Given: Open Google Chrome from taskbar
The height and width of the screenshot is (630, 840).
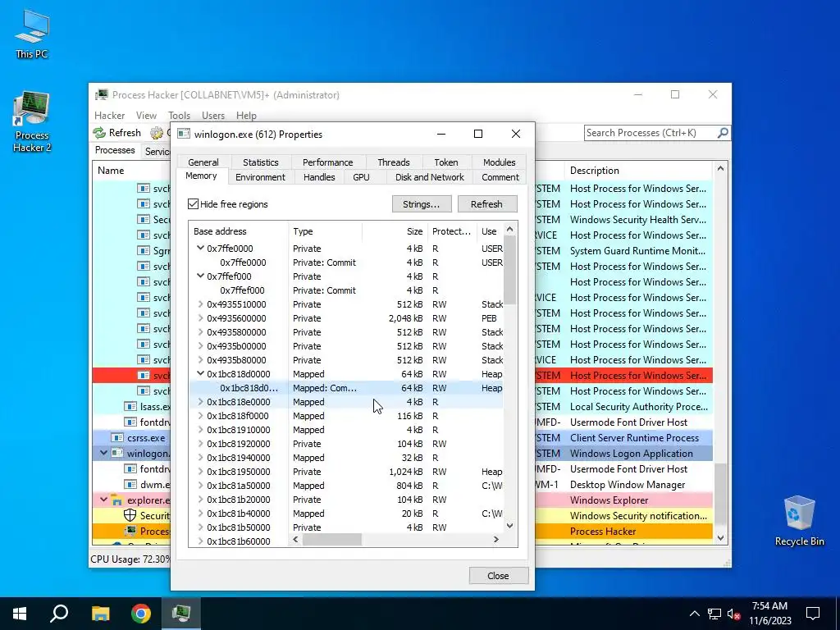Looking at the screenshot, I should pos(141,614).
